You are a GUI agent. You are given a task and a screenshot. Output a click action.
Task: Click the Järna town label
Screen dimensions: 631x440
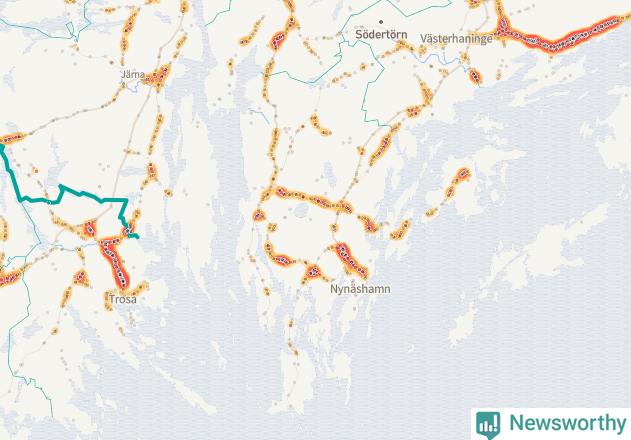(133, 74)
